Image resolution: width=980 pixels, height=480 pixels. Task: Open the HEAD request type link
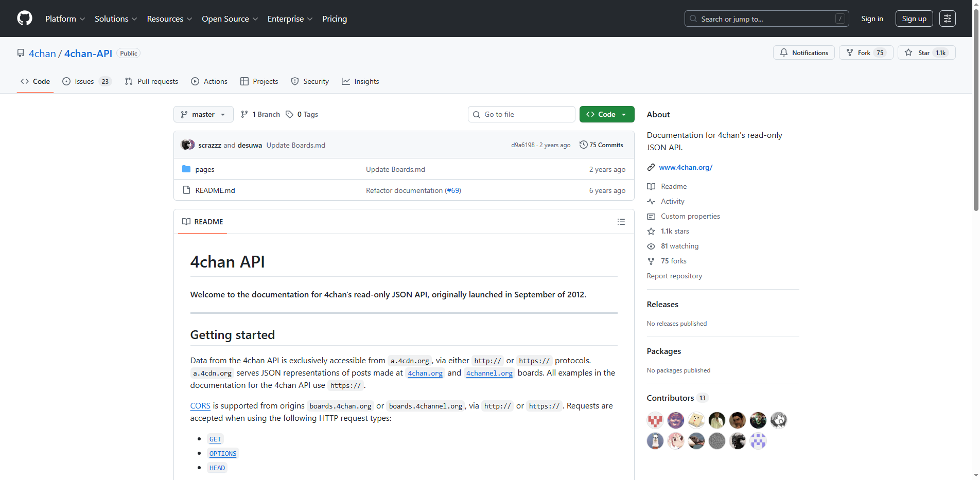pos(217,468)
